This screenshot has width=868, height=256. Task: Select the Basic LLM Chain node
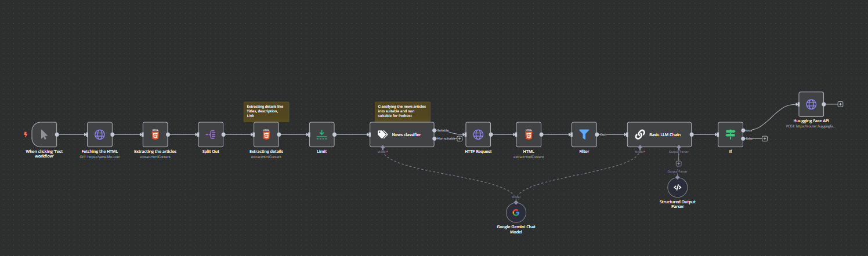[659, 134]
